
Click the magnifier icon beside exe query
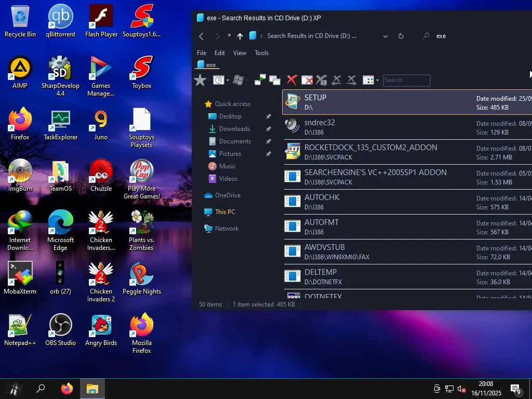(427, 36)
